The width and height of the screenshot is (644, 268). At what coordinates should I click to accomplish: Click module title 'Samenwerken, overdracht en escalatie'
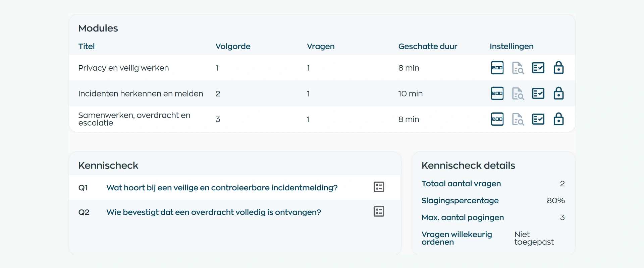pos(134,119)
